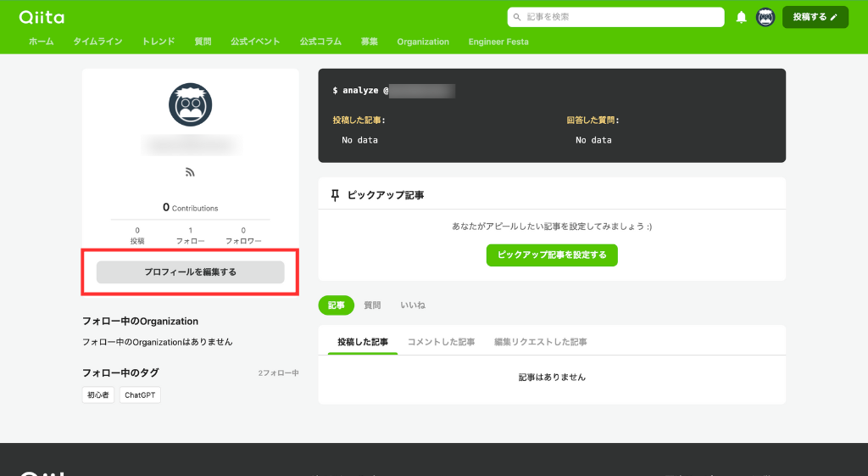Open タイムライン navigation item

(x=98, y=42)
